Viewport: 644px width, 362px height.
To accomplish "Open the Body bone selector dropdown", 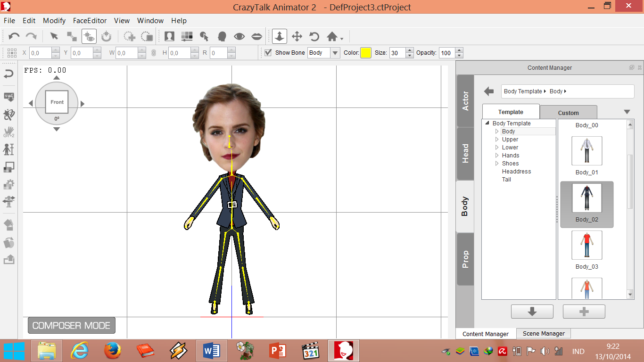I will pos(335,53).
